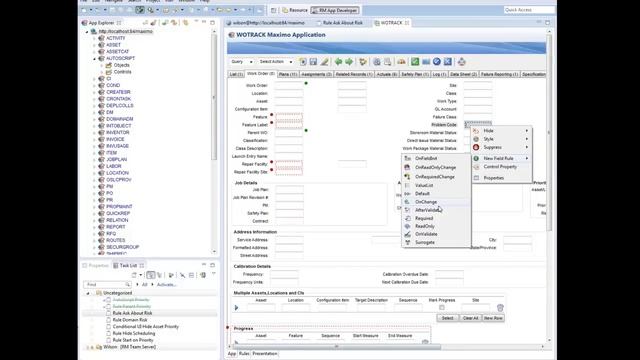Click the gear workflow icon in toolbar

362,62
